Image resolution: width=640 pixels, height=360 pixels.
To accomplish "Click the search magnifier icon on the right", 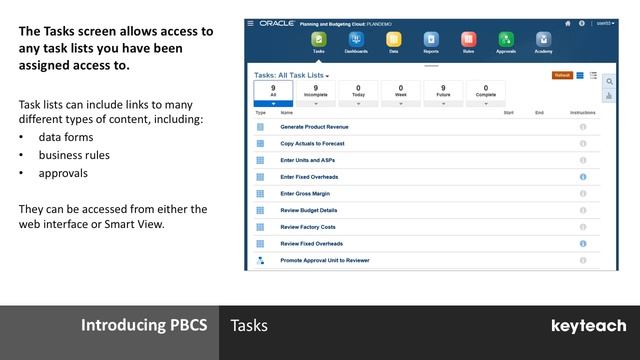I will coord(609,82).
